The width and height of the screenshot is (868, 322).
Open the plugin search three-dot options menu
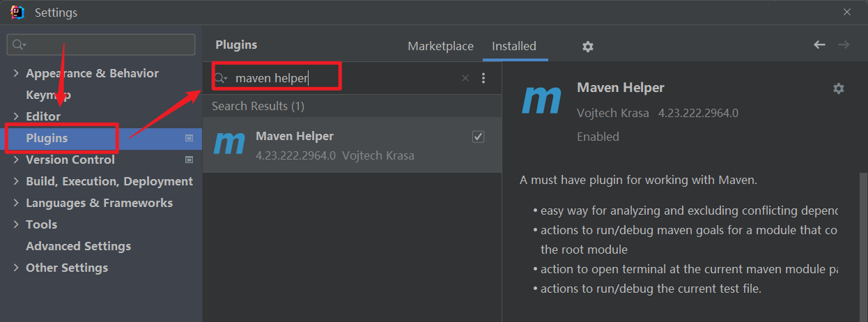tap(483, 78)
